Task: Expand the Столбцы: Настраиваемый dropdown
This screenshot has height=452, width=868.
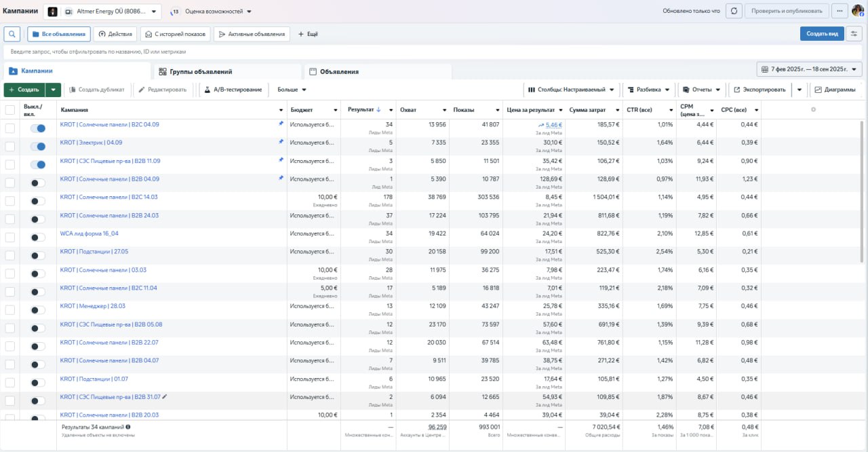Action: coord(571,90)
